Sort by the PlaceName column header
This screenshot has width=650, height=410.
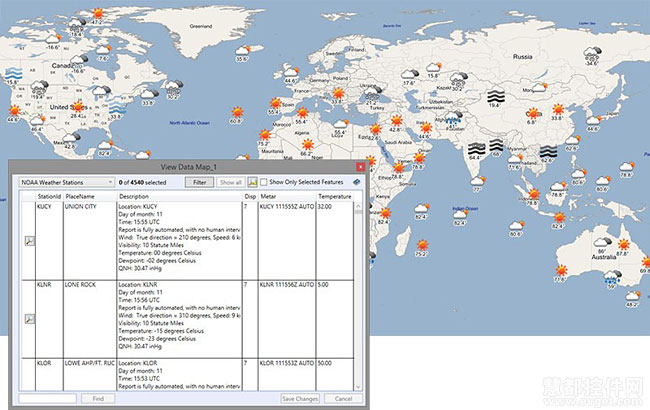(x=90, y=197)
